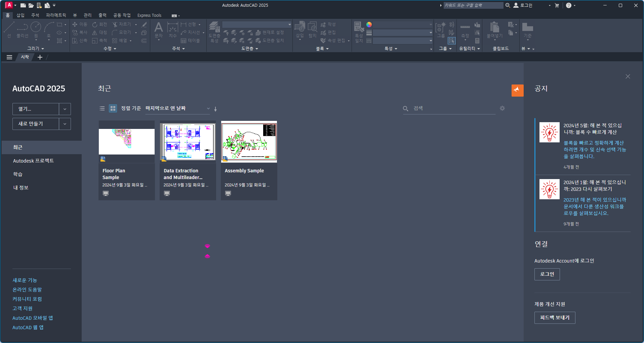The height and width of the screenshot is (343, 644).
Task: Select the Dimension (치수) tool
Action: (172, 30)
